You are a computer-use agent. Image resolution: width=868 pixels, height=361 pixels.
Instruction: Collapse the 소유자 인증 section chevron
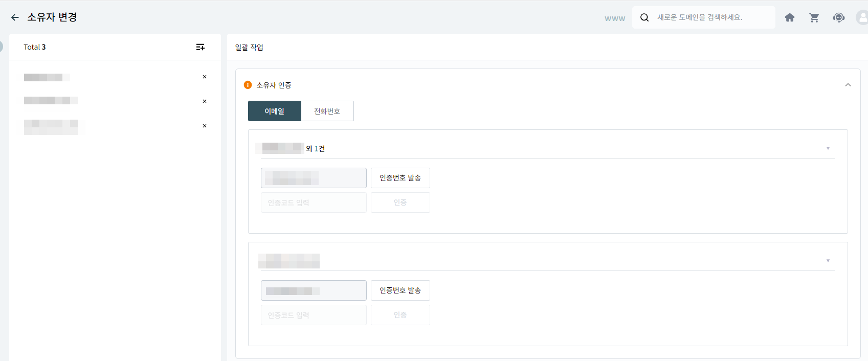pyautogui.click(x=848, y=85)
